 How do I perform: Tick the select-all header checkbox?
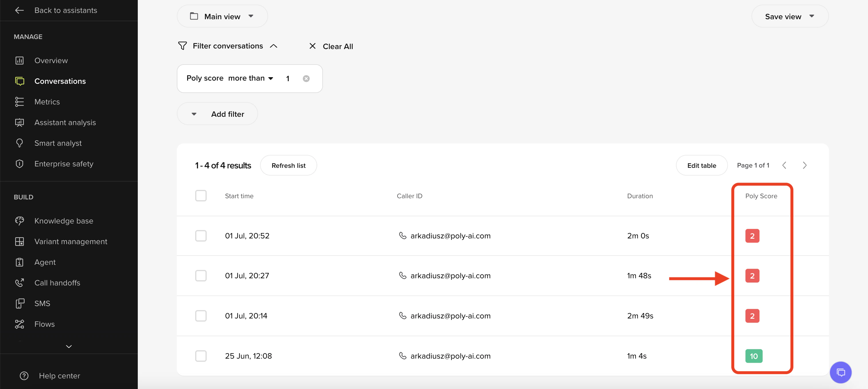tap(201, 196)
